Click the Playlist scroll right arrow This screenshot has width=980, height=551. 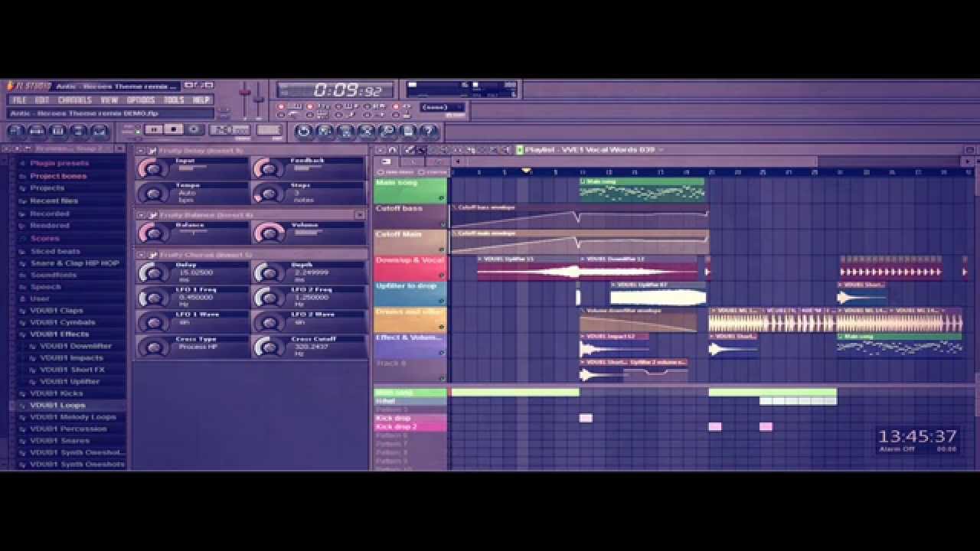[x=968, y=161]
